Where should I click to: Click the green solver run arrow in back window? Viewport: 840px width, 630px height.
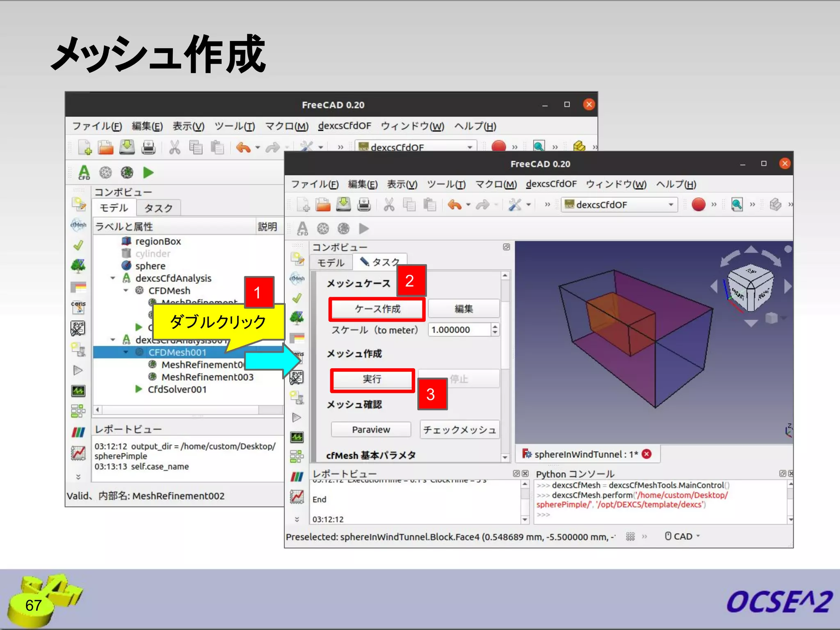coord(148,173)
